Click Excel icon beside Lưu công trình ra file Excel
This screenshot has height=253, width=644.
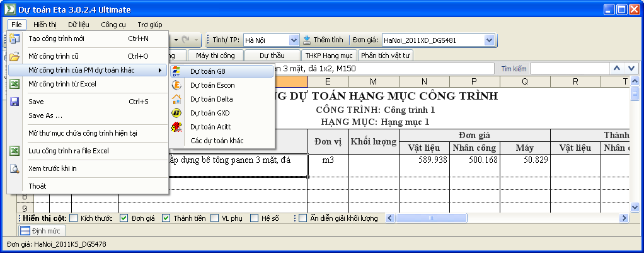15,151
